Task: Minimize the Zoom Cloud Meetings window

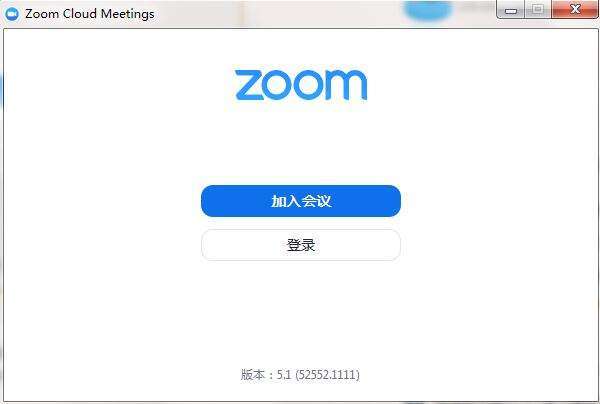Action: click(511, 10)
